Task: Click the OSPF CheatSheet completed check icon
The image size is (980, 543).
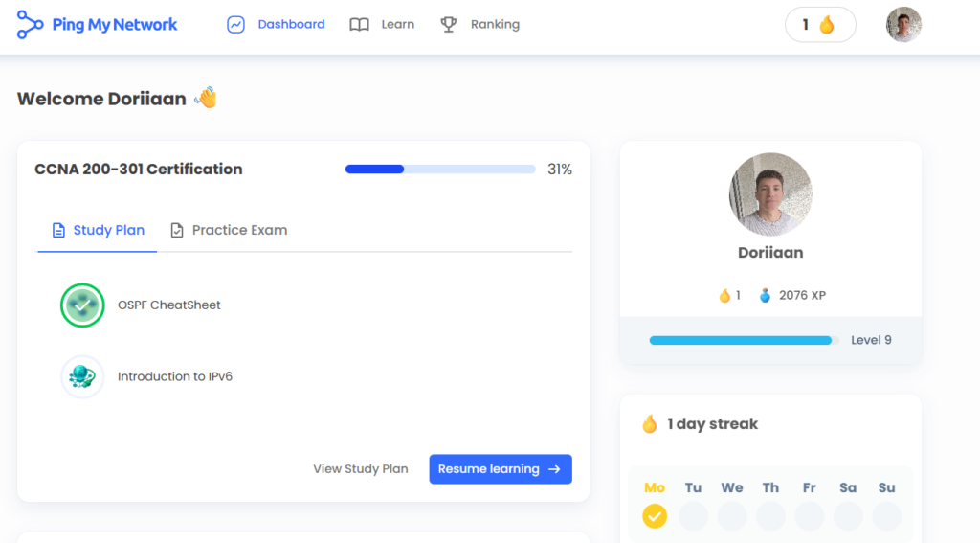Action: [82, 305]
